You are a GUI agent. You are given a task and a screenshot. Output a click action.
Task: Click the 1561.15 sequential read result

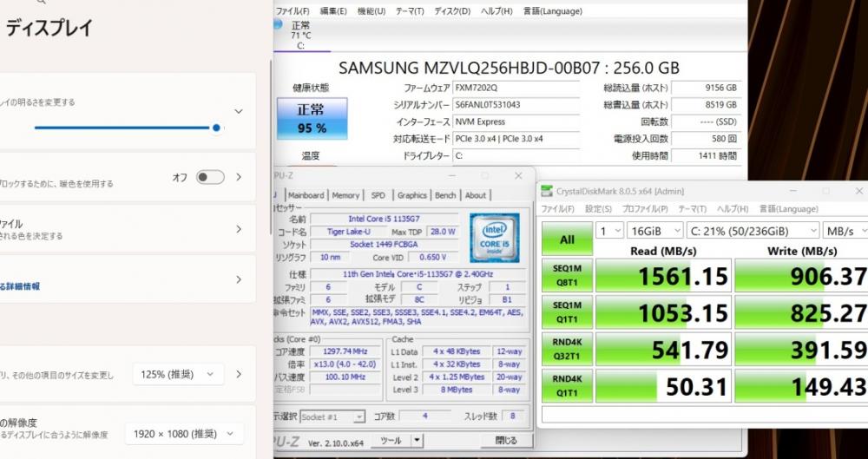point(663,276)
